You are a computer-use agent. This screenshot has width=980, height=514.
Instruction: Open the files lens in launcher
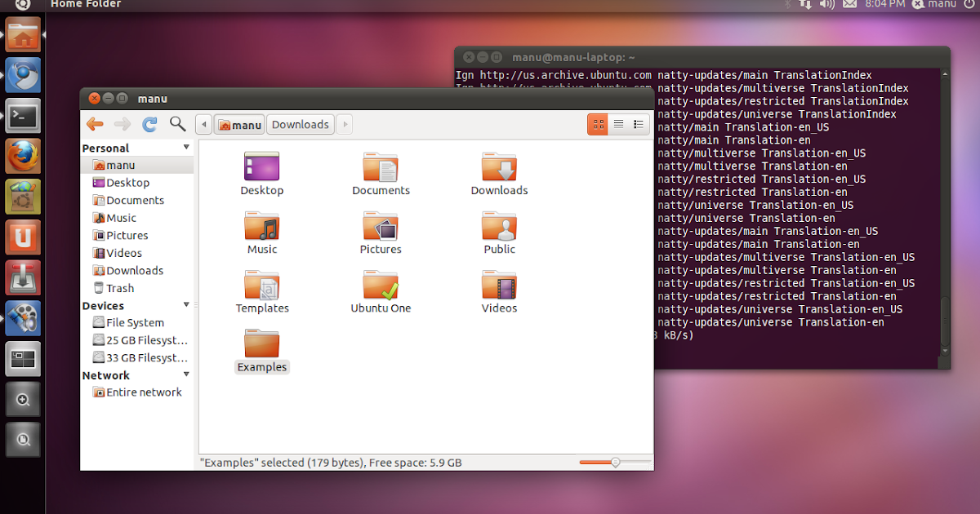coord(23,440)
